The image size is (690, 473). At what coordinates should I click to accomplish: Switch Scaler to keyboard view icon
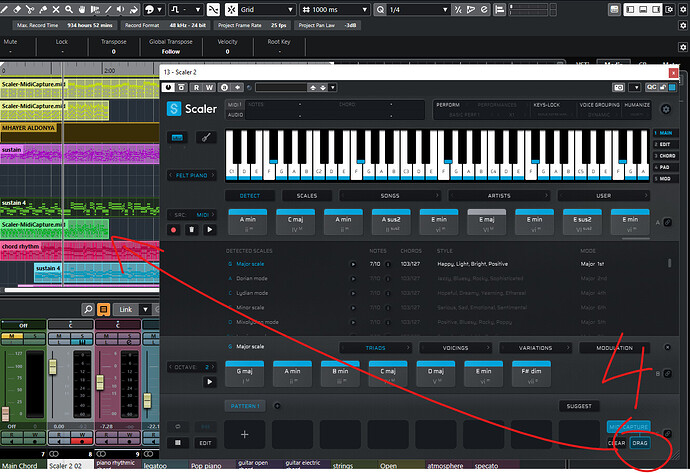click(177, 138)
